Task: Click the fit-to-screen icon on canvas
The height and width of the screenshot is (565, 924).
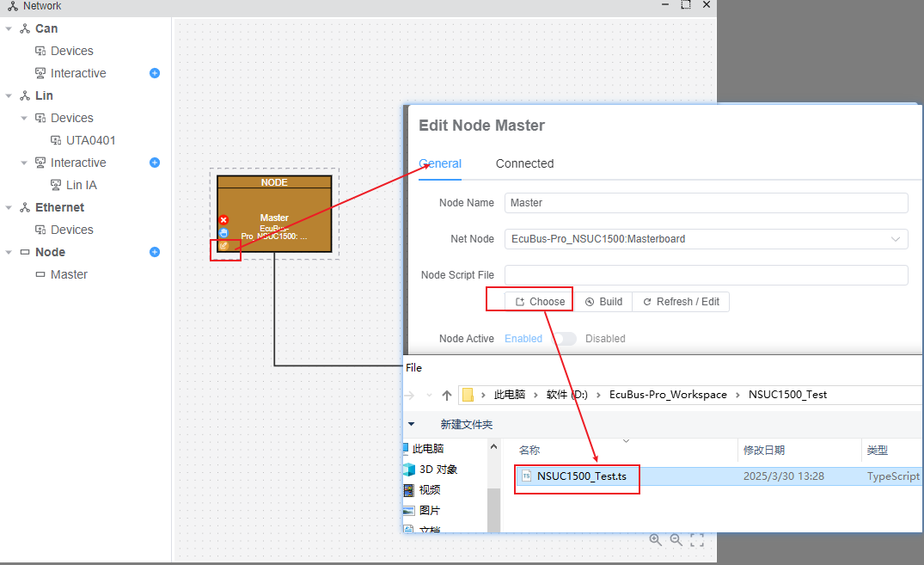Action: point(697,540)
